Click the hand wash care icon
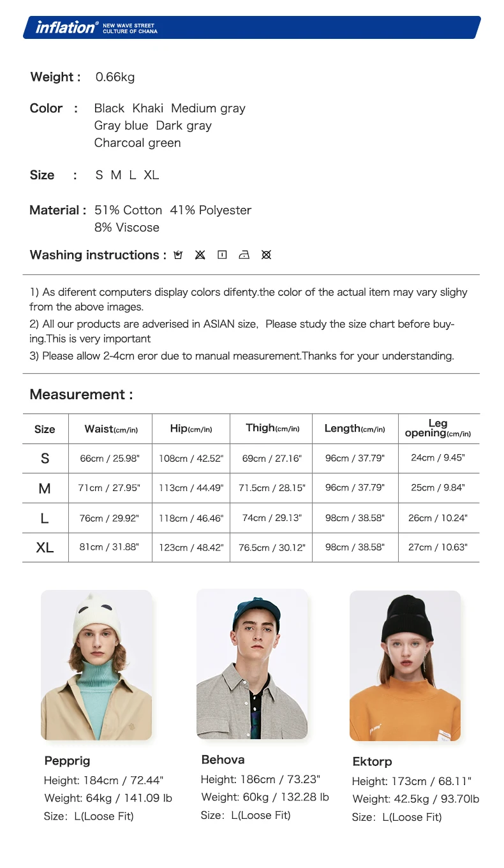 click(178, 255)
